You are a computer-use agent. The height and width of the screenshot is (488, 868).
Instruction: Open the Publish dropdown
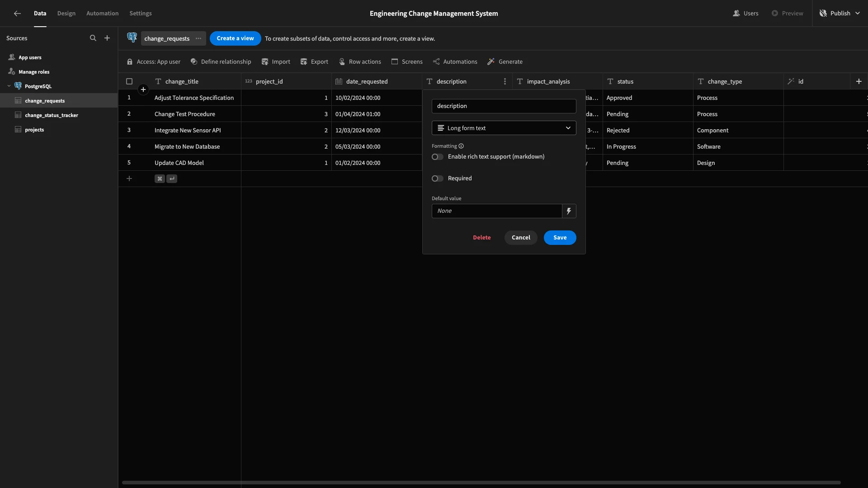pyautogui.click(x=840, y=14)
